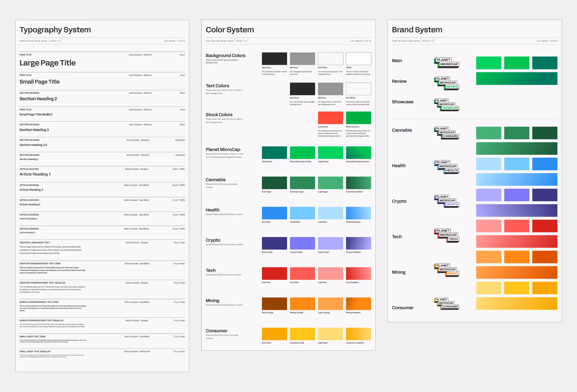This screenshot has width=577, height=392.
Task: Choose the Planet MicroCap Gradient swatch
Action: (x=359, y=152)
